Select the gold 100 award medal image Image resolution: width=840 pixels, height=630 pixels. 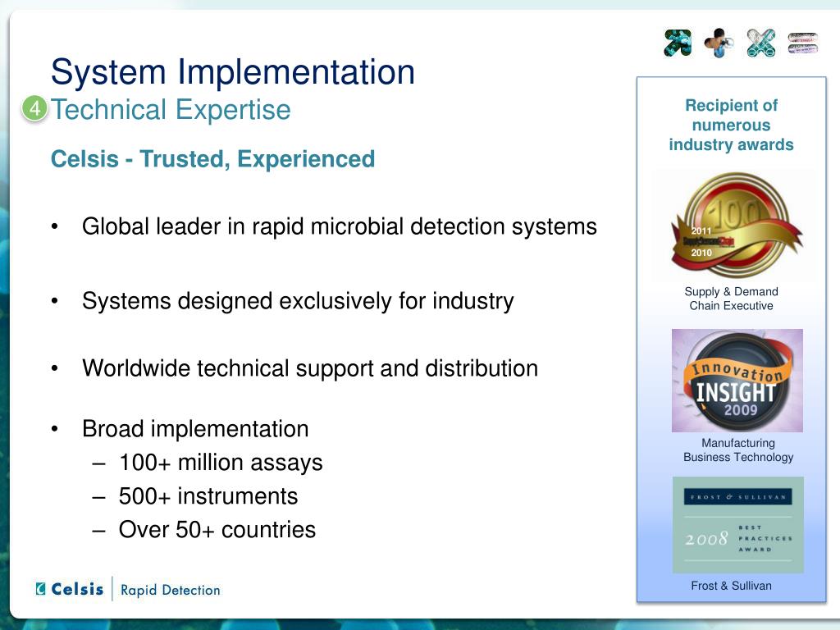737,225
